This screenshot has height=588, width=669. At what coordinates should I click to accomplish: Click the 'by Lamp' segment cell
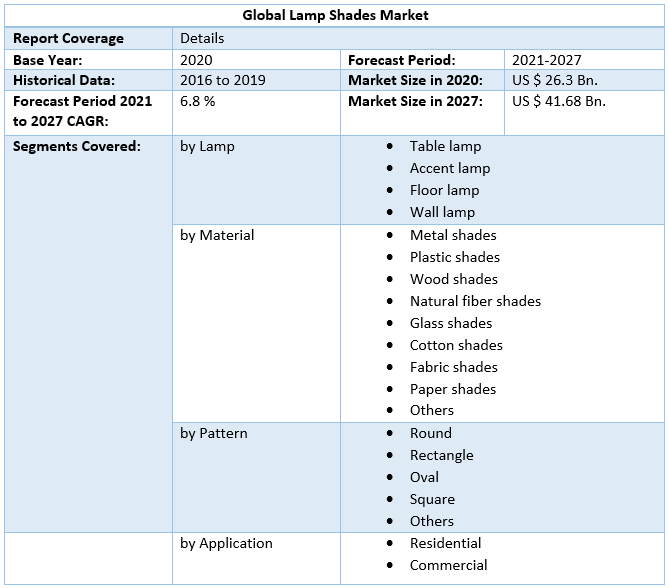207,146
